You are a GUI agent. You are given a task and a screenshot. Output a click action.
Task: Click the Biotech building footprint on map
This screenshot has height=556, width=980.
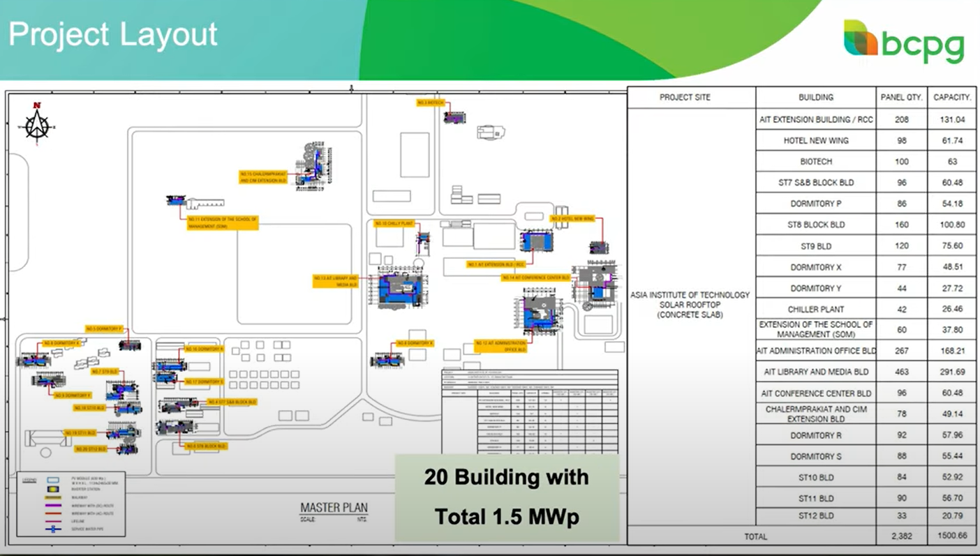tap(454, 116)
